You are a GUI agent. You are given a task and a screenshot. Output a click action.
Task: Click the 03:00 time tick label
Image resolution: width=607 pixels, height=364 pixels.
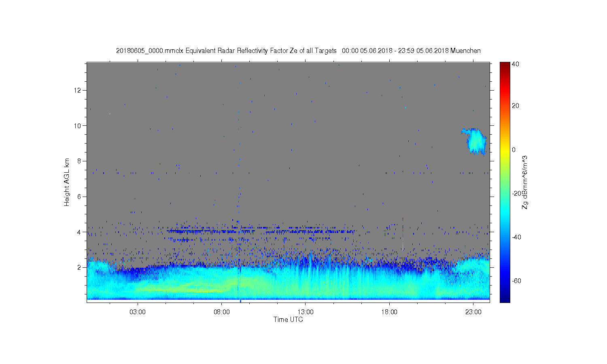(x=138, y=312)
